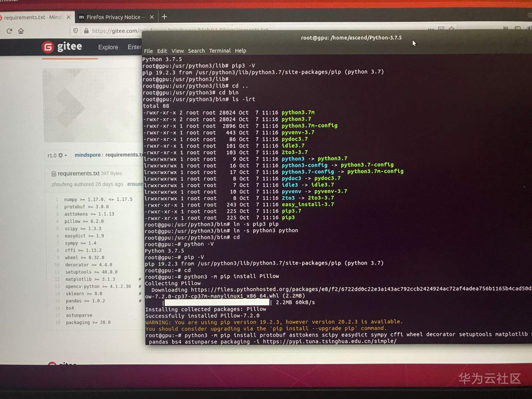Click the 'bs4' line in requirements file

pyautogui.click(x=70, y=308)
